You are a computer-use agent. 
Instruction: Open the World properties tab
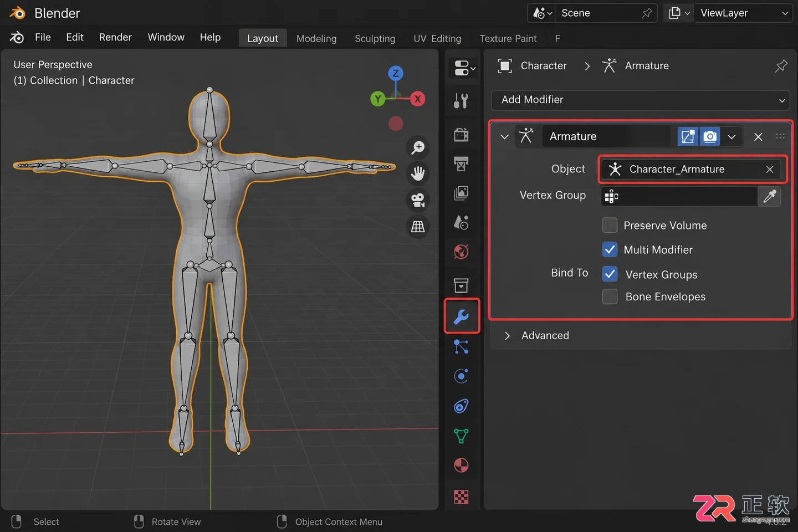pos(461,252)
